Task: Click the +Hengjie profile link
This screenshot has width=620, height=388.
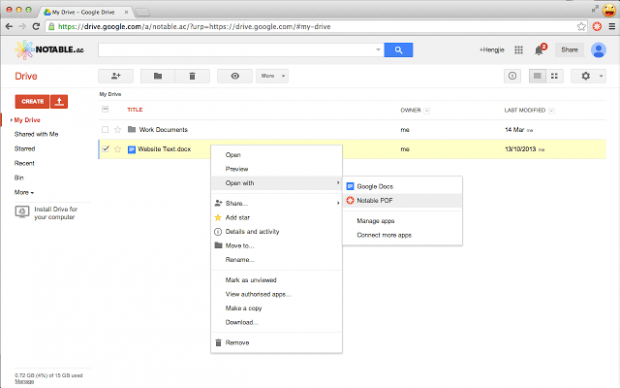Action: (x=492, y=50)
